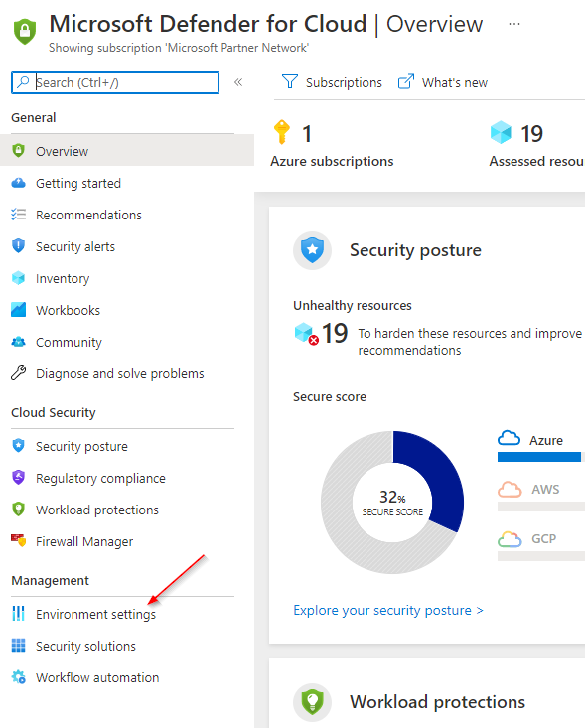The image size is (585, 728).
Task: Click the Workload protections card heading
Action: [437, 702]
